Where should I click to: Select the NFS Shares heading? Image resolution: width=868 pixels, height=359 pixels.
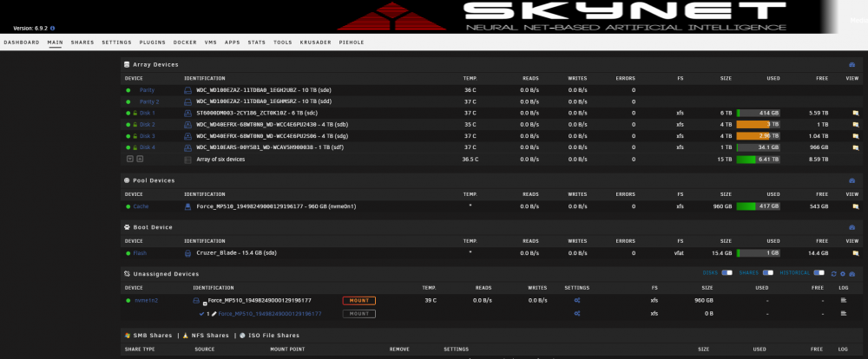pos(210,336)
